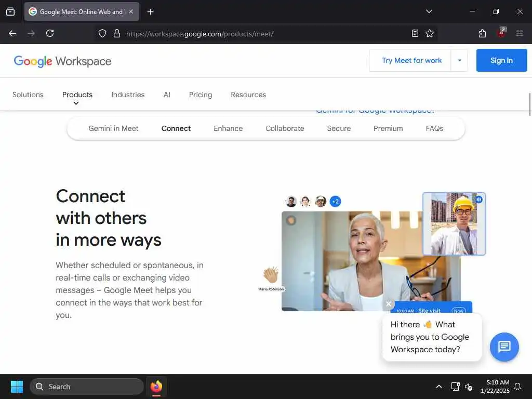Image resolution: width=532 pixels, height=399 pixels.
Task: Click the forward navigation arrow
Action: coord(31,33)
